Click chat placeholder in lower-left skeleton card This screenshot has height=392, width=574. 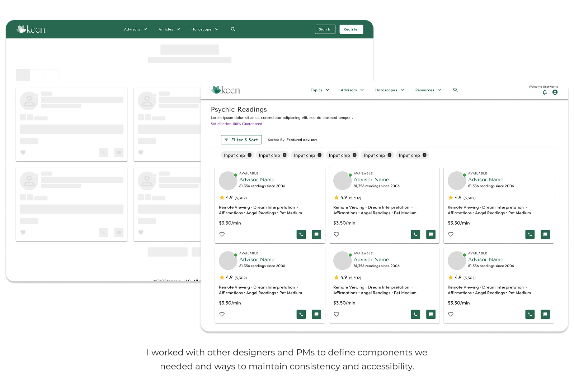click(119, 233)
